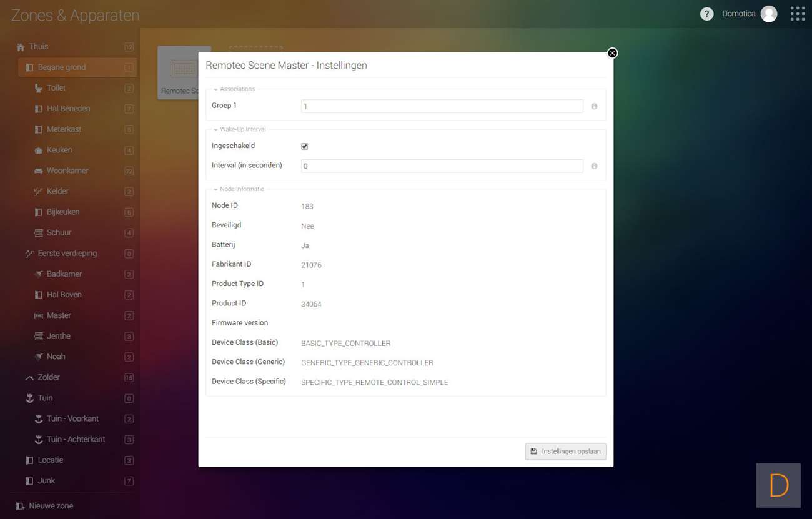Click the Product ID value 34064
The height and width of the screenshot is (519, 812).
pyautogui.click(x=311, y=304)
